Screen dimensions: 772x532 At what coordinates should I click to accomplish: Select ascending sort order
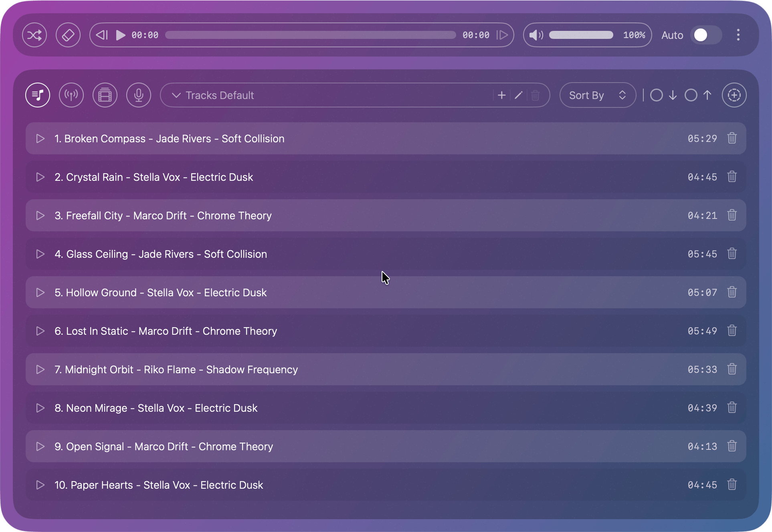pos(698,95)
